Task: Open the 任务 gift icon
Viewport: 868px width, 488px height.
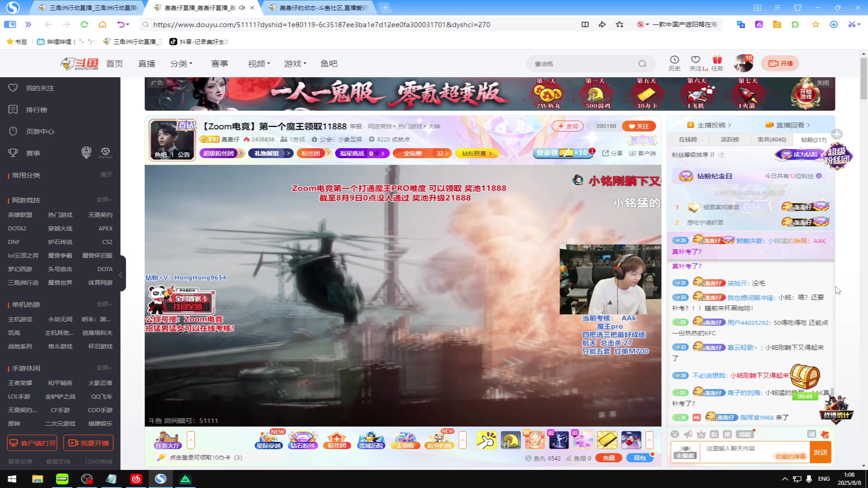Action: pyautogui.click(x=717, y=63)
